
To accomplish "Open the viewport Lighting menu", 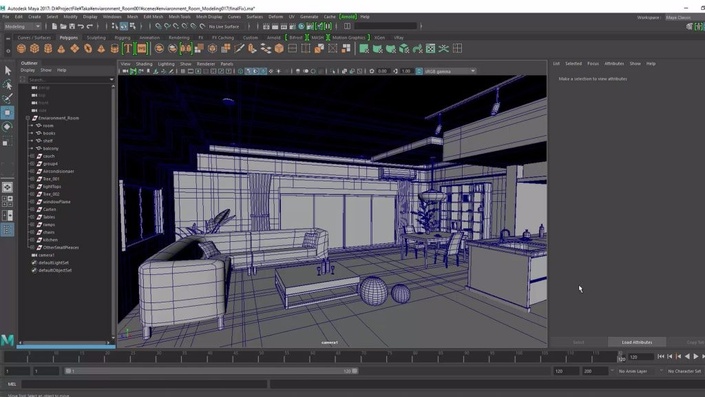I will point(166,64).
